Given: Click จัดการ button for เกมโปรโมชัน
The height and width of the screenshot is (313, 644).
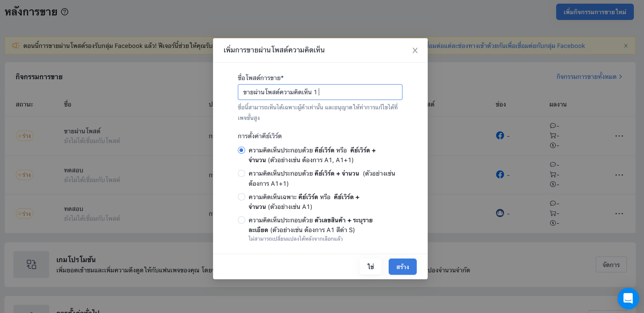Looking at the screenshot, I should click(611, 265).
